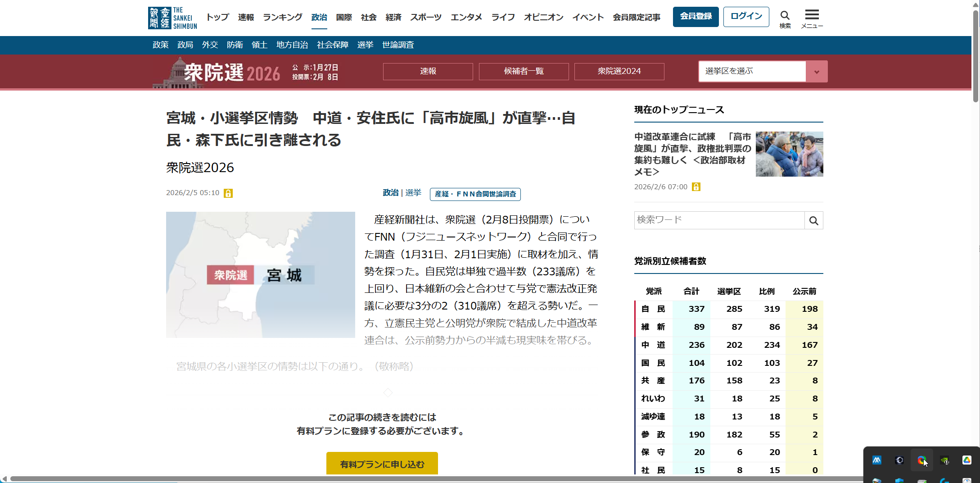Select the 地方自治 subcategory

(292, 45)
